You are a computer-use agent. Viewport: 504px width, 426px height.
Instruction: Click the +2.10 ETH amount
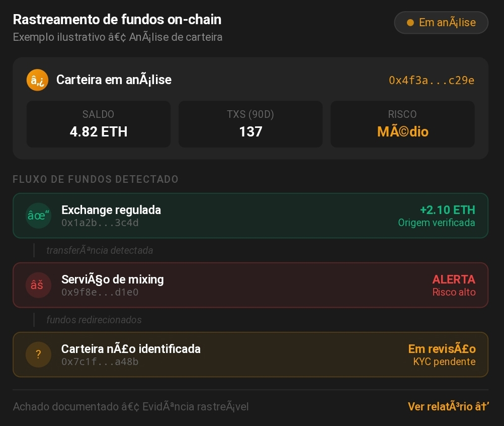[447, 210]
